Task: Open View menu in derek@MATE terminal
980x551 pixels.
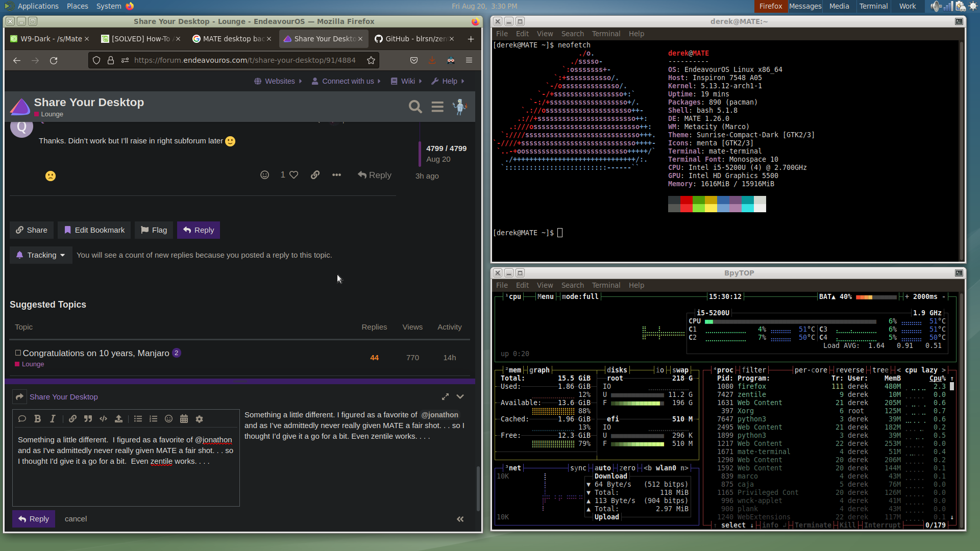Action: click(545, 34)
